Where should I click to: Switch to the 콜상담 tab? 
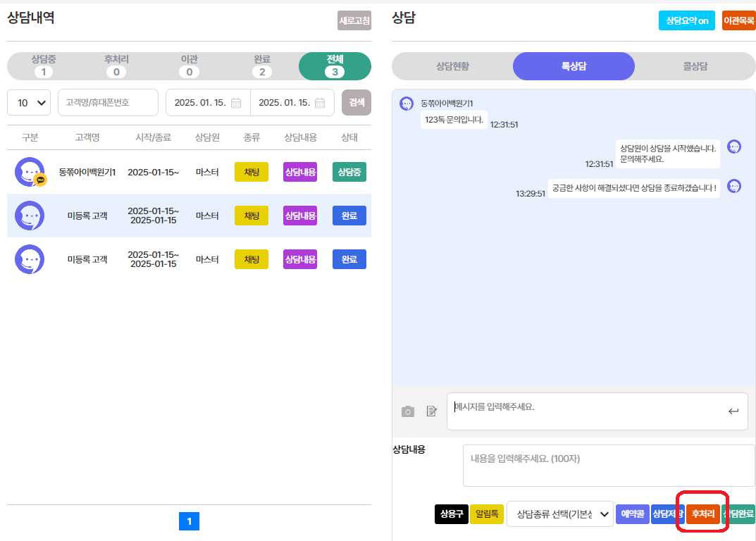(695, 66)
